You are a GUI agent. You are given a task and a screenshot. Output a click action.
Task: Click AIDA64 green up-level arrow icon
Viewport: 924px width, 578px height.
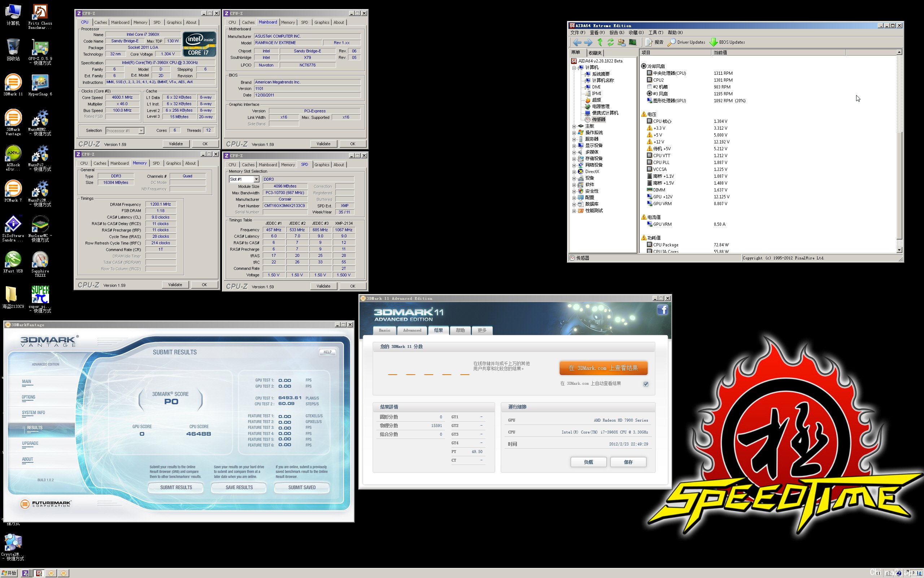(x=600, y=42)
